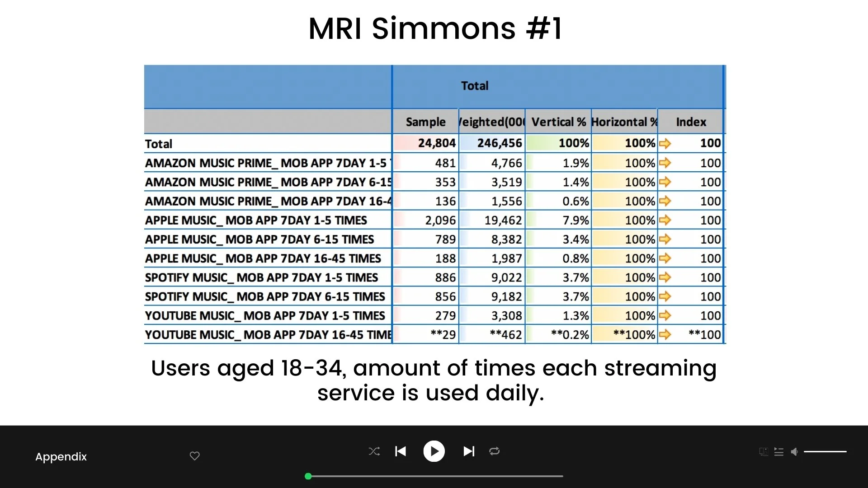Click arrow in YOUTUBE MUSIC 16-45 row
This screenshot has height=488, width=868.
coord(665,335)
